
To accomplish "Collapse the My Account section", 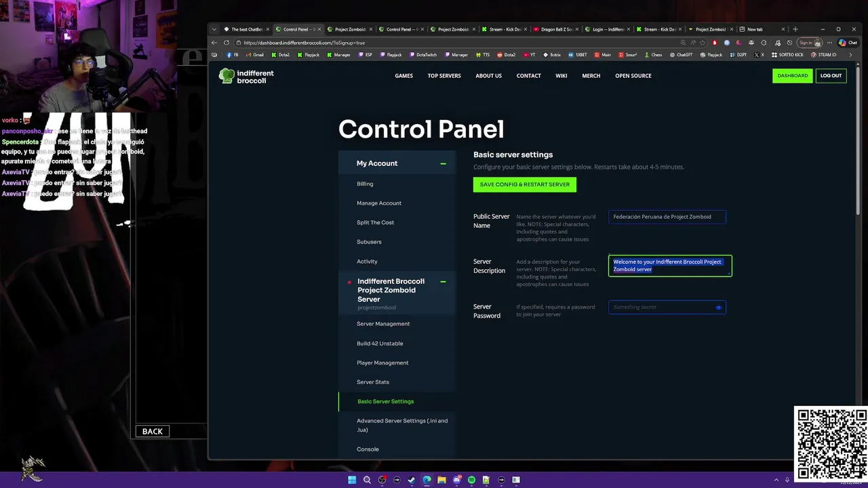I will [x=443, y=163].
